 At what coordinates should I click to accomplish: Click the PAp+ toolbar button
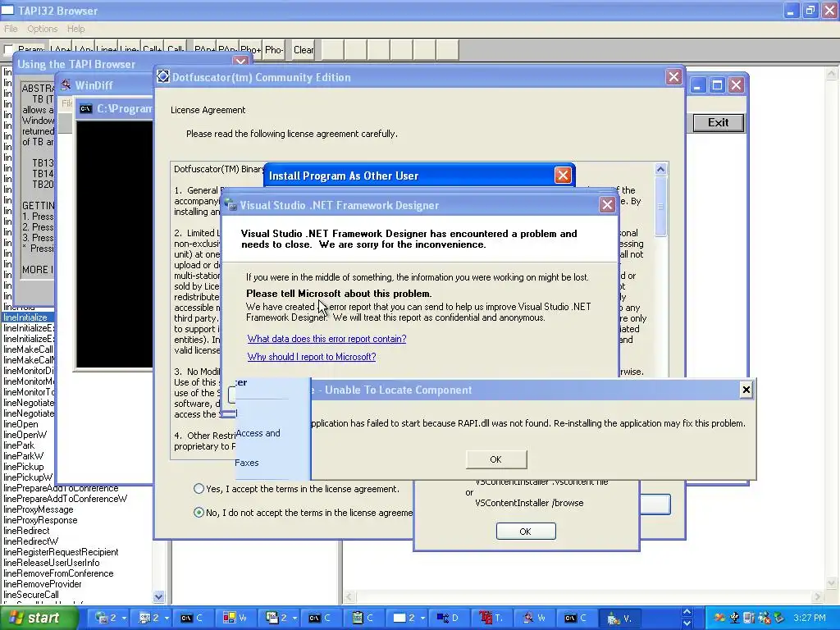tap(204, 50)
